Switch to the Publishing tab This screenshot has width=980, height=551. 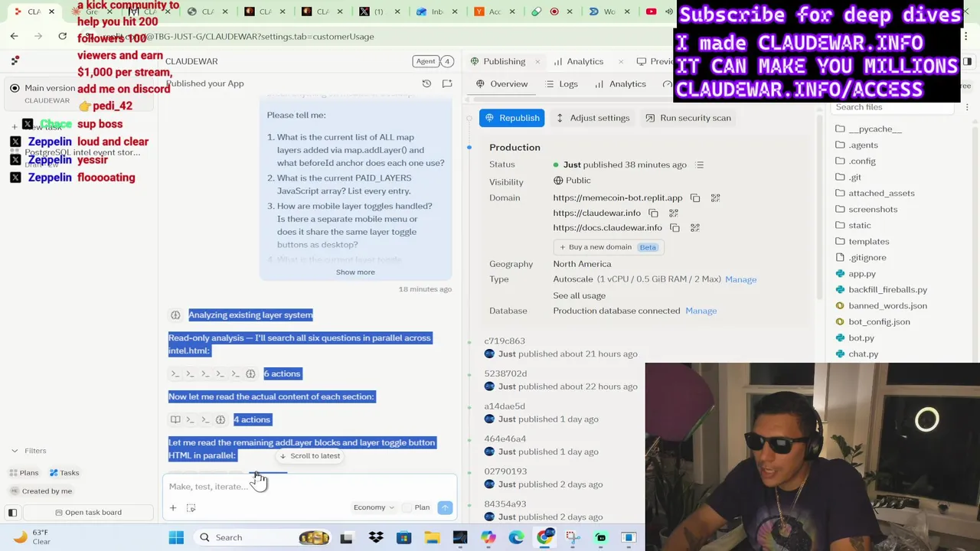click(498, 61)
